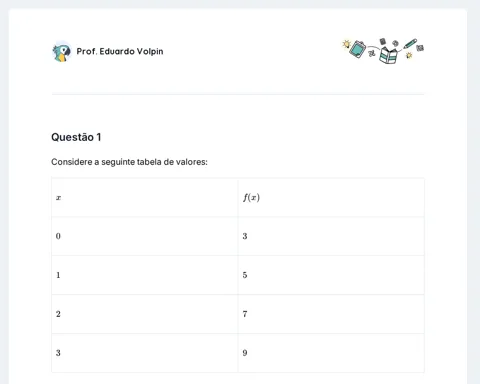Click the lightbulb beside the tablet
This screenshot has width=480, height=384.
click(x=346, y=44)
